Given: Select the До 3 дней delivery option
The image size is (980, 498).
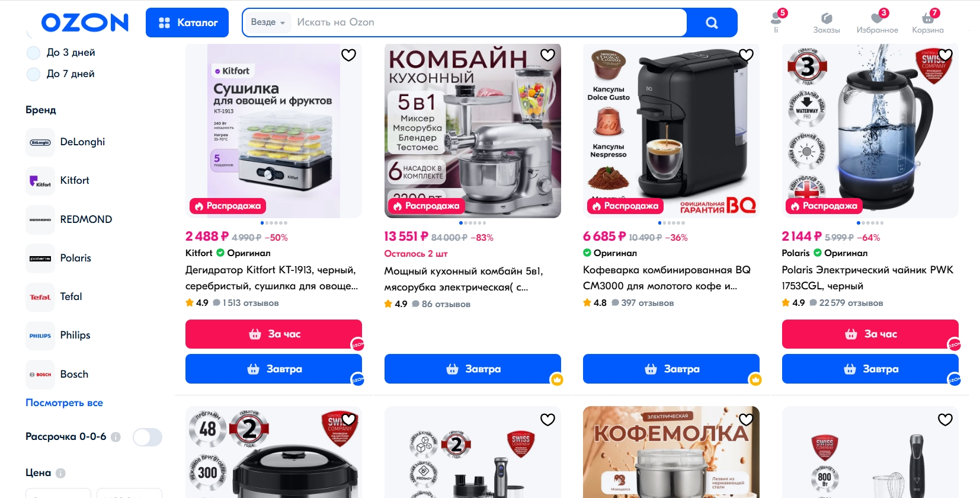Looking at the screenshot, I should [61, 53].
